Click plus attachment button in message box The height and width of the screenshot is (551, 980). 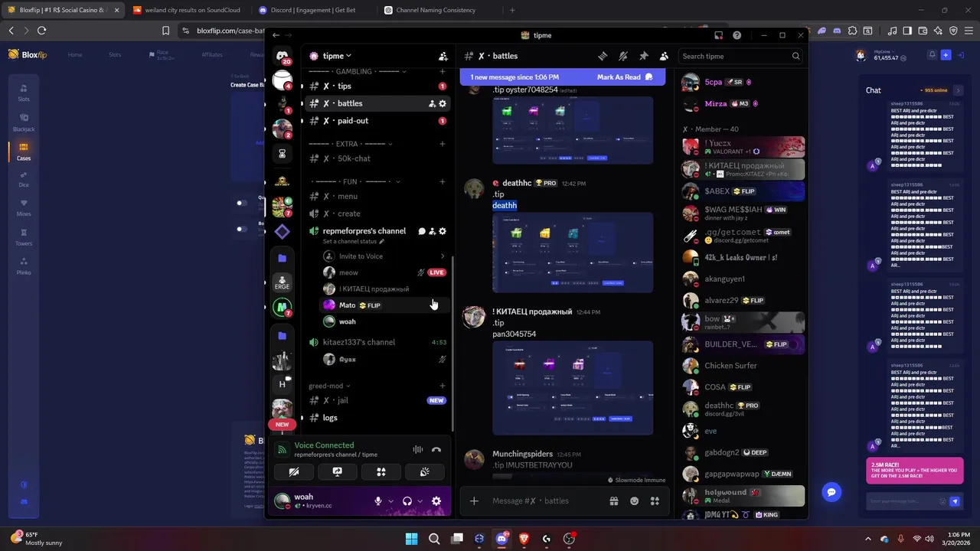point(474,500)
